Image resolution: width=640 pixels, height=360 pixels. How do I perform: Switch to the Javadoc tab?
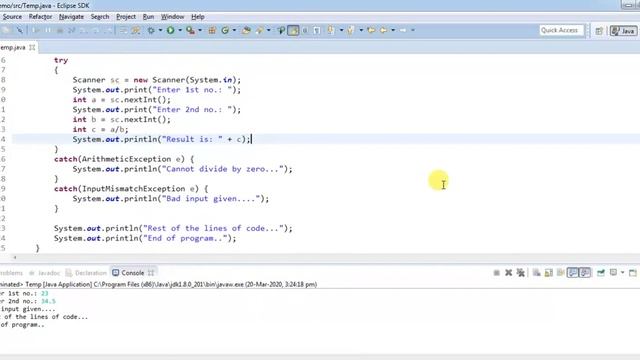(x=45, y=273)
